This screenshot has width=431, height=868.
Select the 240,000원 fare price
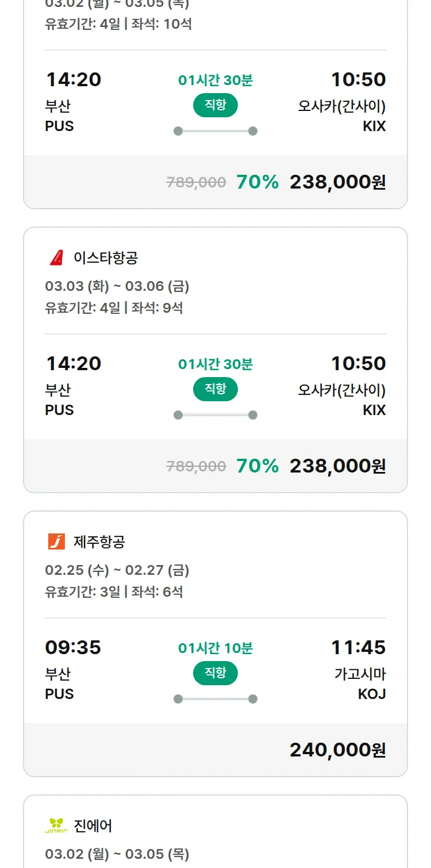(x=337, y=750)
